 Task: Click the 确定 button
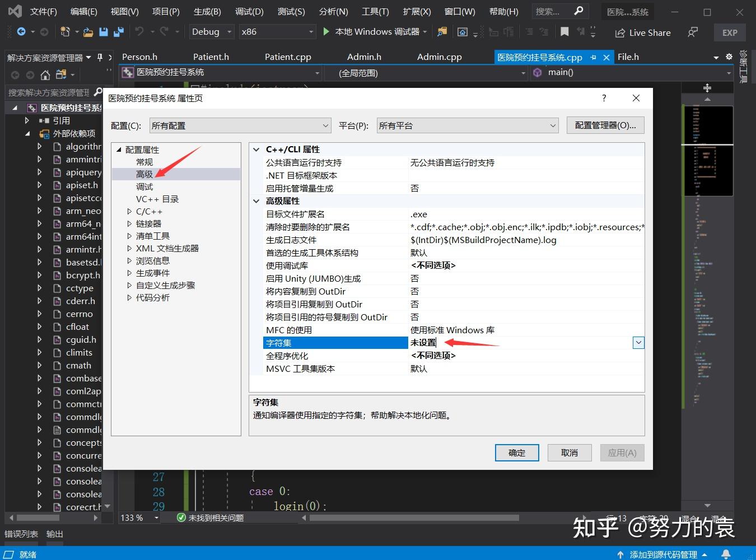pos(517,452)
